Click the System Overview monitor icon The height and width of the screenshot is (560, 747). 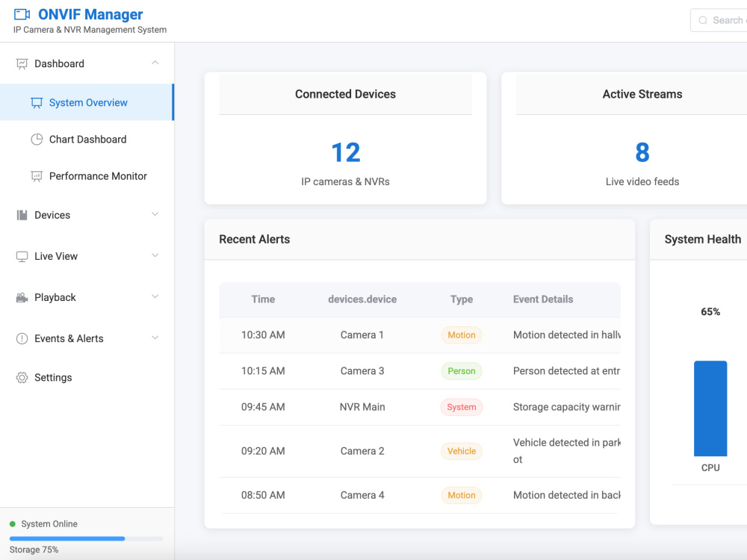37,103
